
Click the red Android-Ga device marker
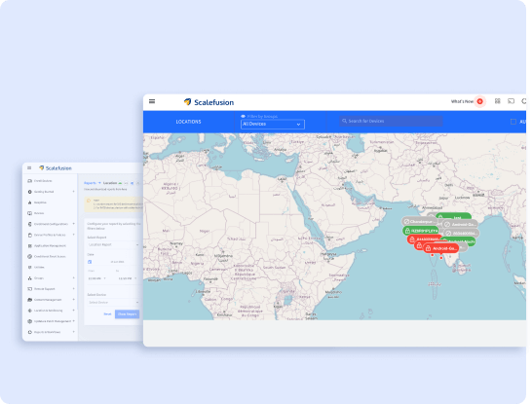[x=441, y=248]
